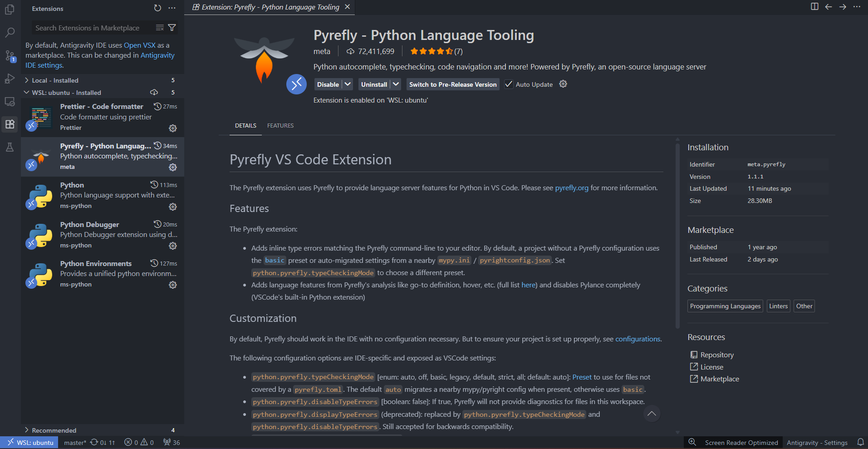Screen dimensions: 868x449
Task: Select the Linters category tag
Action: click(x=778, y=306)
